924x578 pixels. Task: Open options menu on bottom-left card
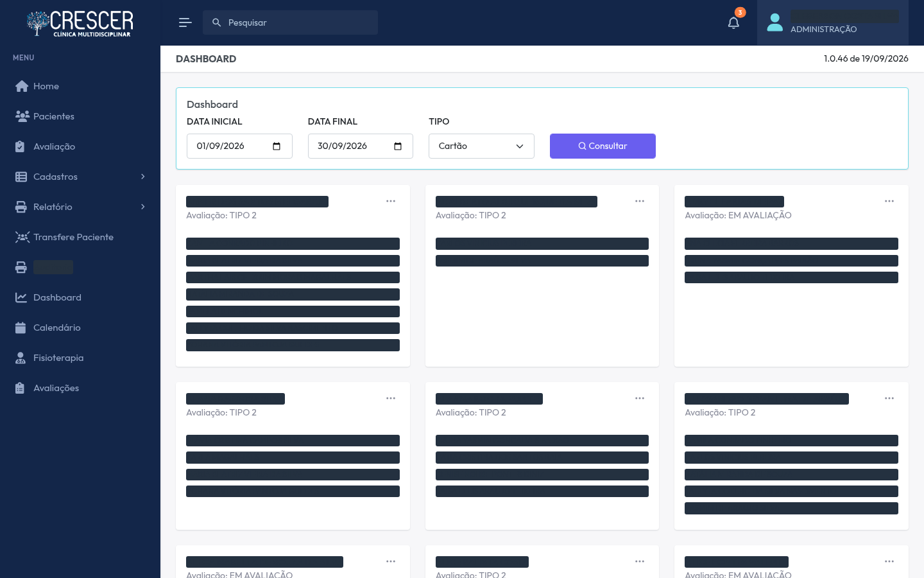(x=391, y=561)
